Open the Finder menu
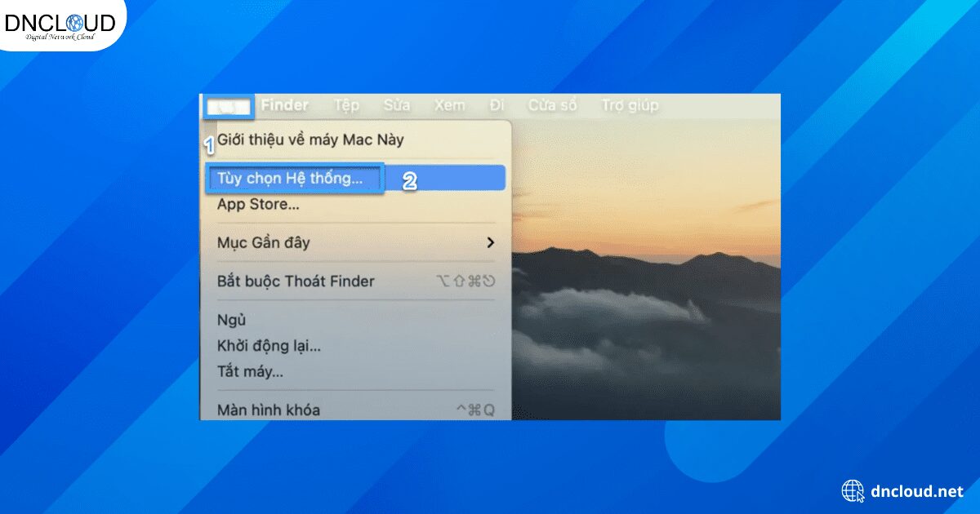The height and width of the screenshot is (514, 980). coord(285,105)
